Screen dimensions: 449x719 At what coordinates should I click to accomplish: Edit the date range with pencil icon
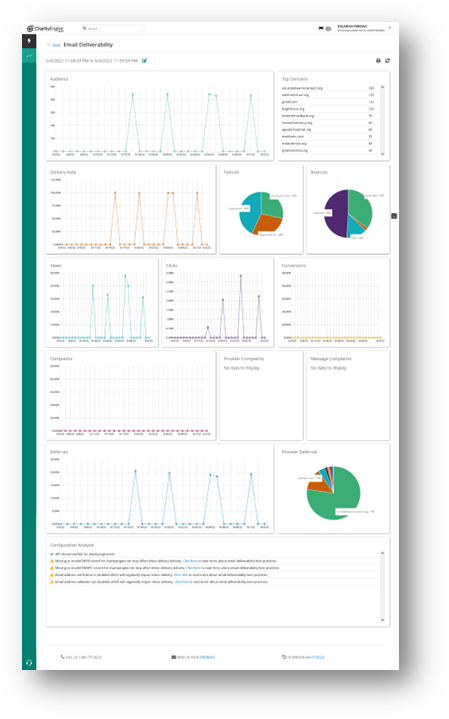coord(144,61)
